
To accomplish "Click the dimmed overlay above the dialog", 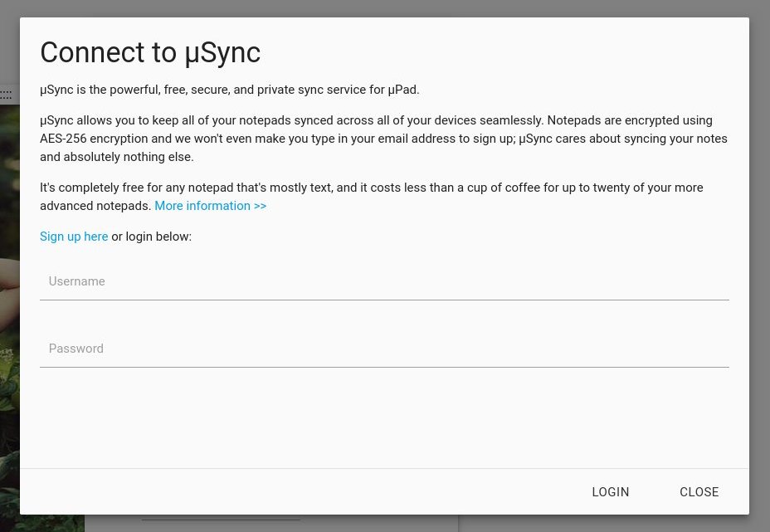I will pos(385,8).
